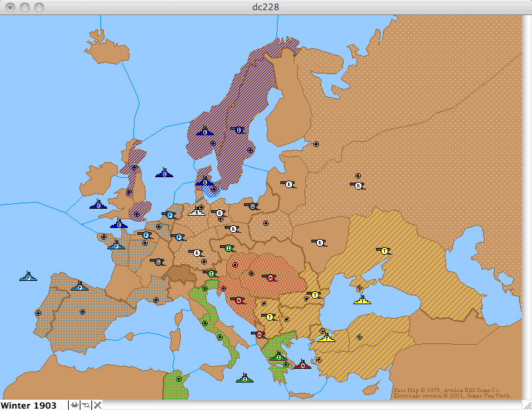Click the Turkish army in Sevastopol
The height and width of the screenshot is (410, 532).
(x=384, y=251)
